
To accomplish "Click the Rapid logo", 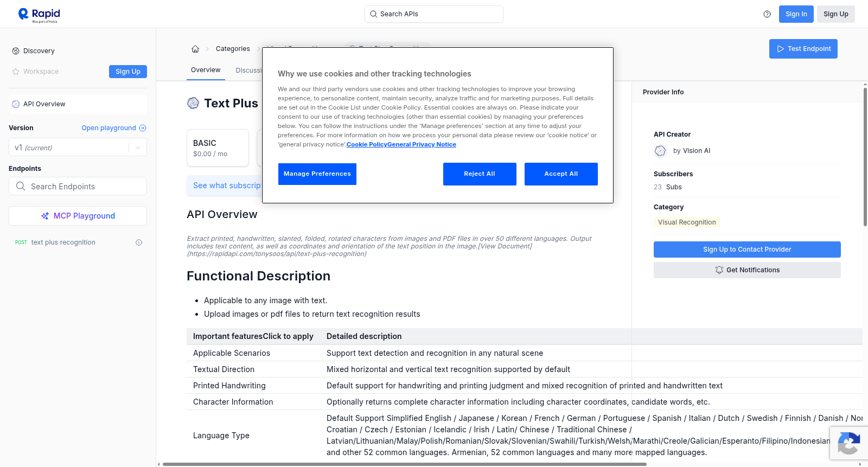I will pos(39,15).
